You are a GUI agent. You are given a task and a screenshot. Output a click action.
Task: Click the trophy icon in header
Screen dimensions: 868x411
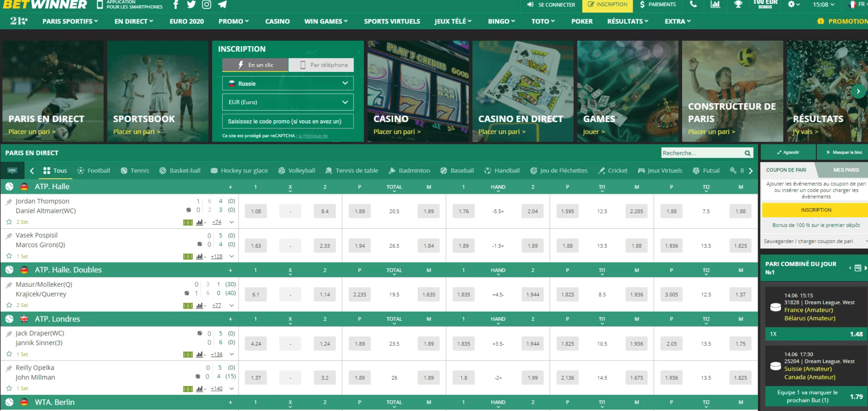(x=738, y=4)
